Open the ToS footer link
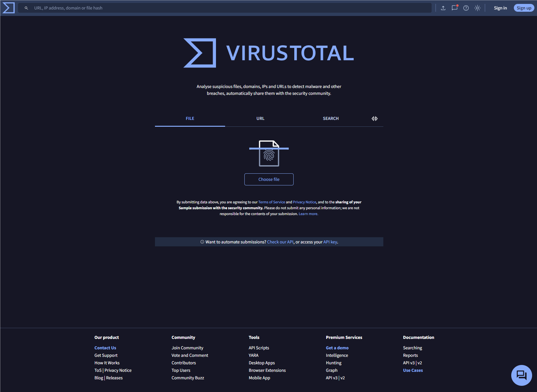The width and height of the screenshot is (537, 392). tap(98, 370)
